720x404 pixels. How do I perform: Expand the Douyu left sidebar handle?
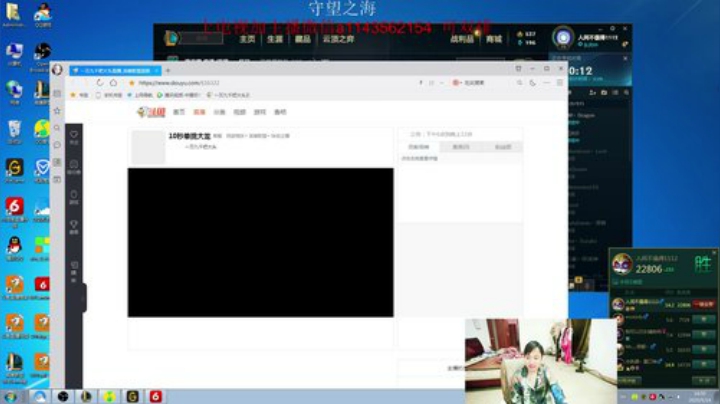pyautogui.click(x=84, y=298)
